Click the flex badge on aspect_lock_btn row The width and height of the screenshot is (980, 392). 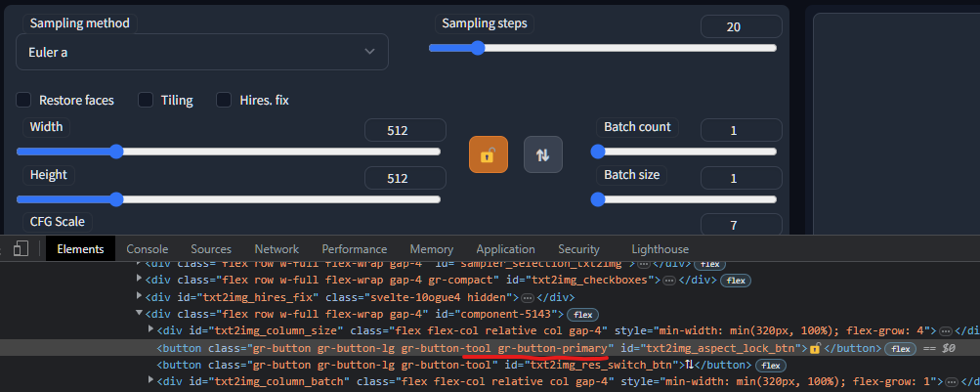click(x=901, y=348)
